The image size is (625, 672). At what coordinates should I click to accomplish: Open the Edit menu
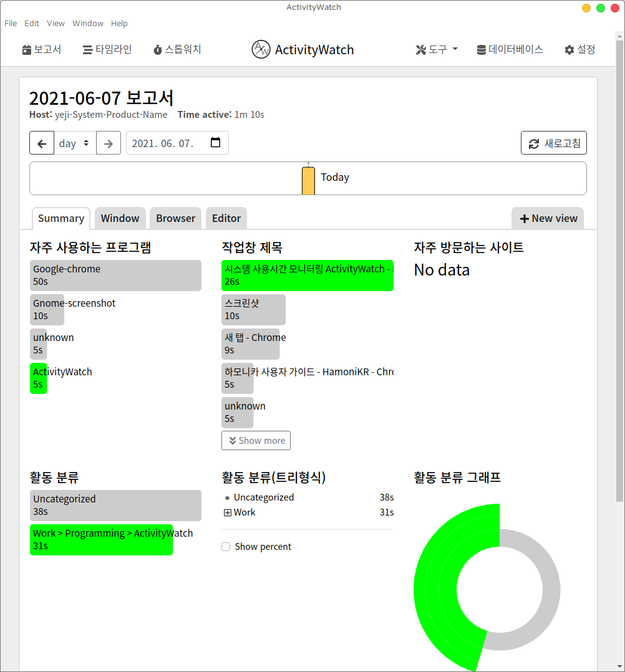[32, 24]
